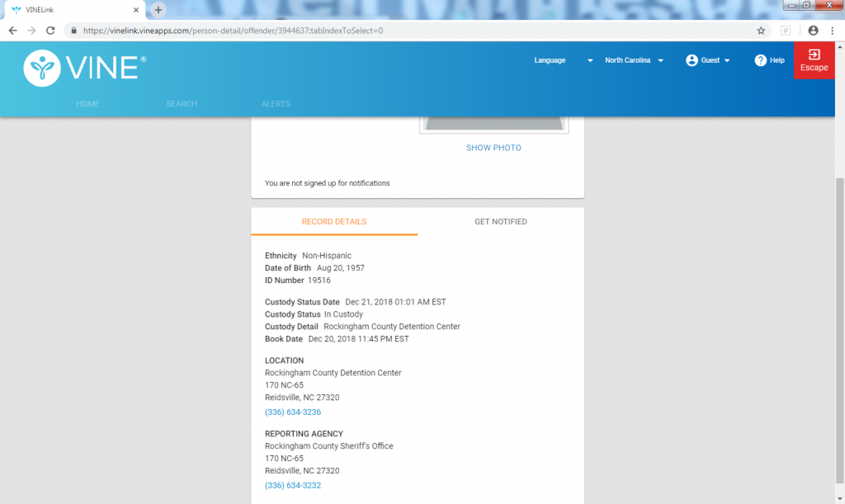This screenshot has width=845, height=504.
Task: Open Chrome profile icon in toolbar
Action: pos(813,31)
